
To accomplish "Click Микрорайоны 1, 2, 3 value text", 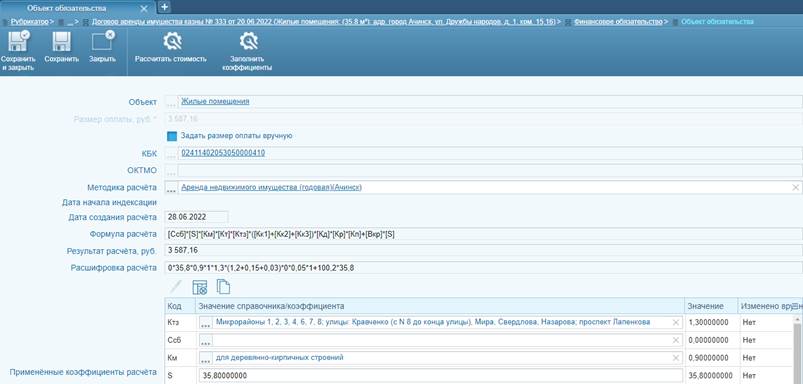I will point(433,322).
